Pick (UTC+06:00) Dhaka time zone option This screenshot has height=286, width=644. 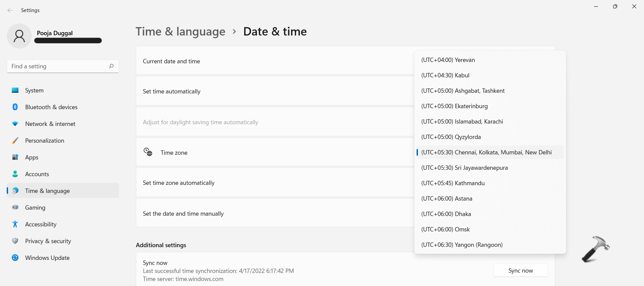pos(446,214)
